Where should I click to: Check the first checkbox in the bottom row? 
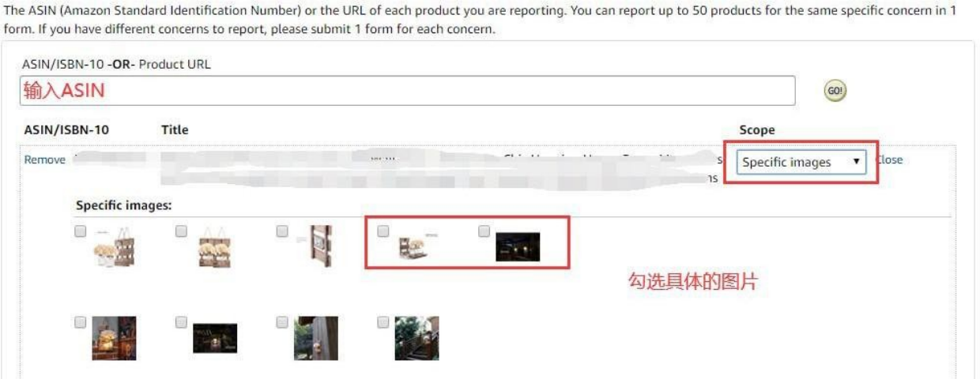(80, 322)
